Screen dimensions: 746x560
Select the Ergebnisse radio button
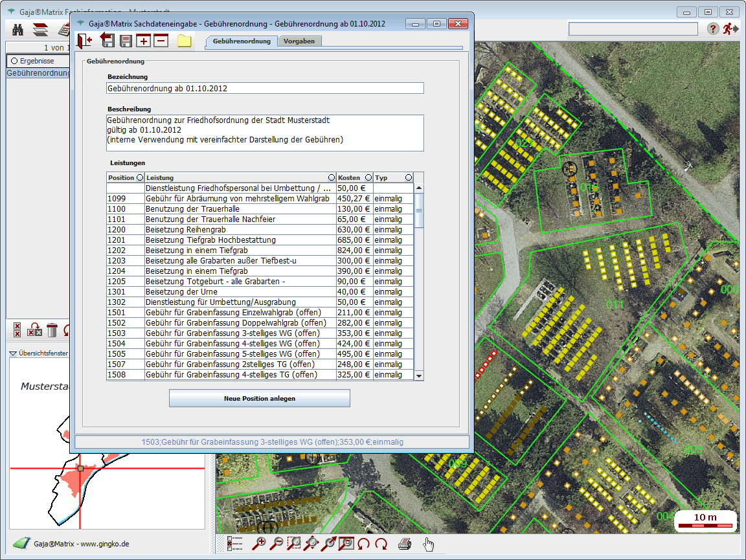[14, 61]
